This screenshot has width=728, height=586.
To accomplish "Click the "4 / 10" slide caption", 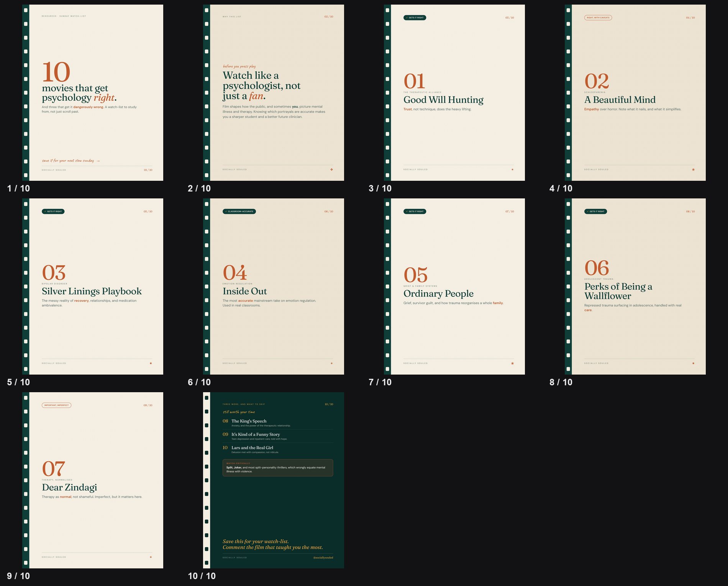I will (x=561, y=188).
